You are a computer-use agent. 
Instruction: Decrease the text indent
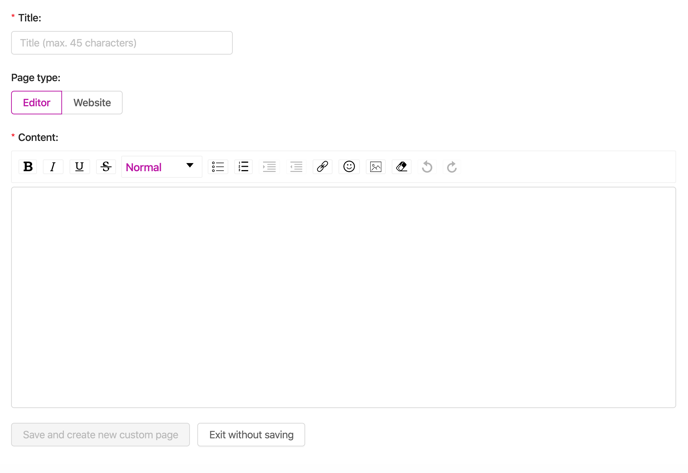[296, 167]
